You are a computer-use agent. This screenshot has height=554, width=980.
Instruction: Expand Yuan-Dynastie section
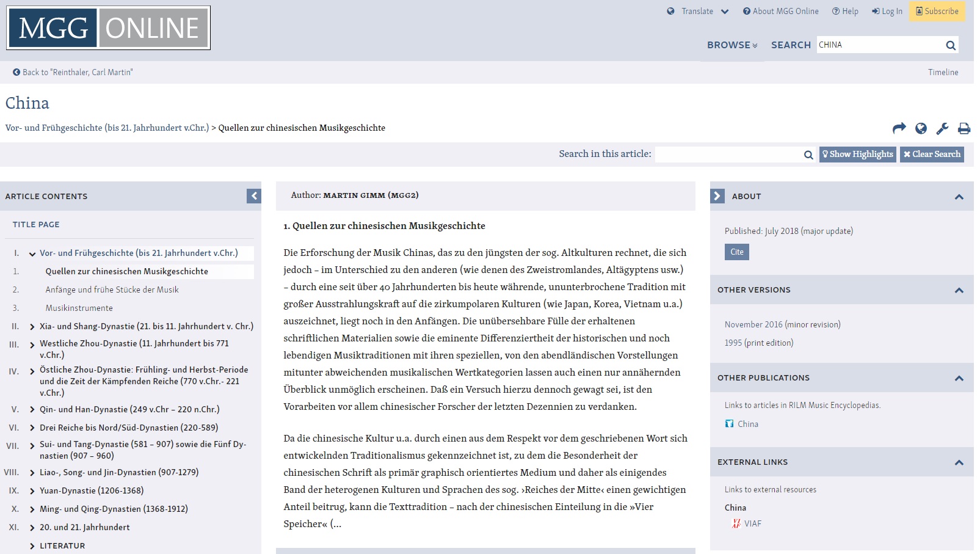[x=32, y=491]
